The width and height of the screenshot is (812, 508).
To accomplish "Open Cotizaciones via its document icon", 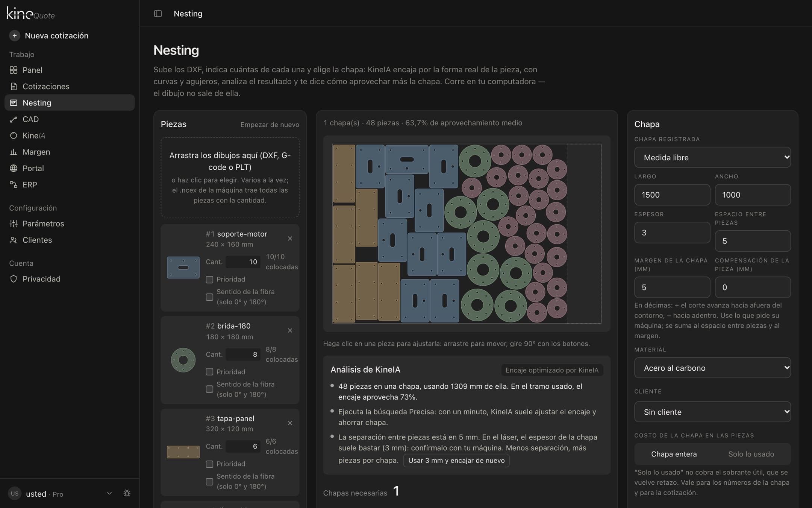I will [14, 87].
